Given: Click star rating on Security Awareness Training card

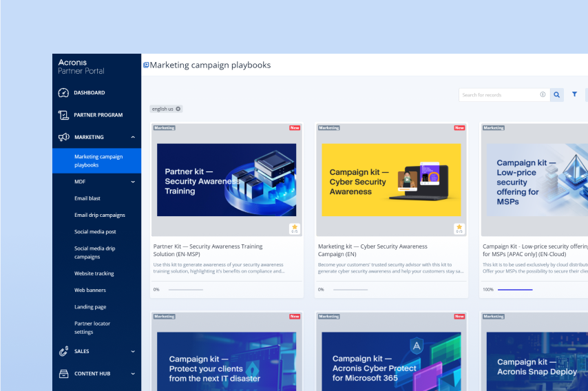Looking at the screenshot, I should 295,229.
